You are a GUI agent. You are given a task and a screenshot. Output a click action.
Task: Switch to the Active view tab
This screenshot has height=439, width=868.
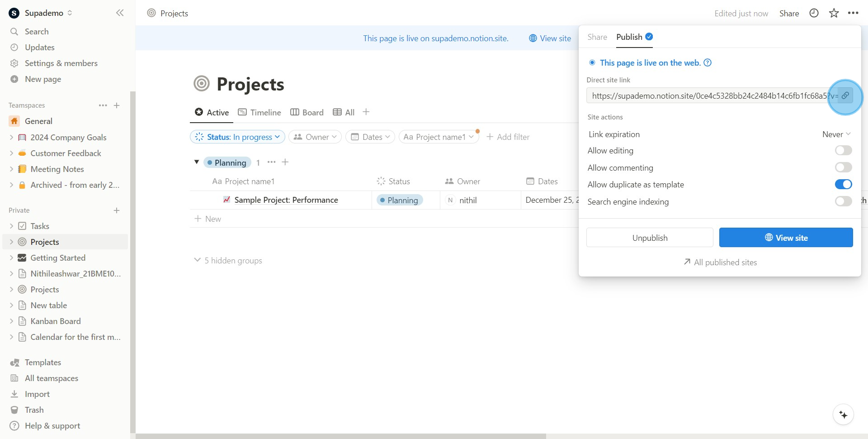pos(212,112)
